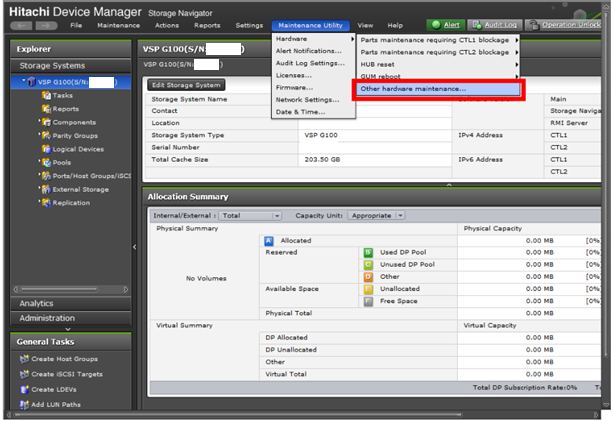Open the Hardware submenu item
Image resolution: width=613 pixels, height=421 pixels.
click(x=314, y=39)
